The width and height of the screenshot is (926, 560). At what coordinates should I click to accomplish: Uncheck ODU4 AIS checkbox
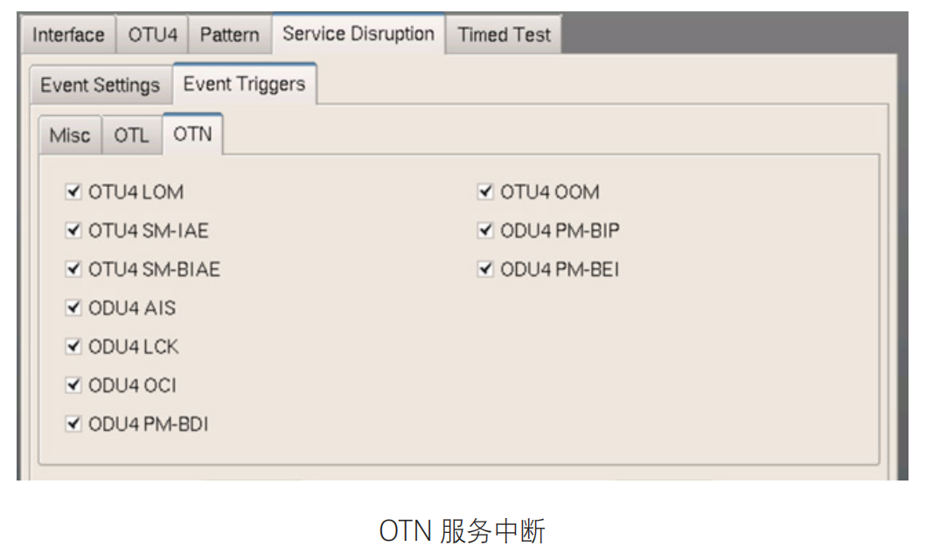click(74, 308)
